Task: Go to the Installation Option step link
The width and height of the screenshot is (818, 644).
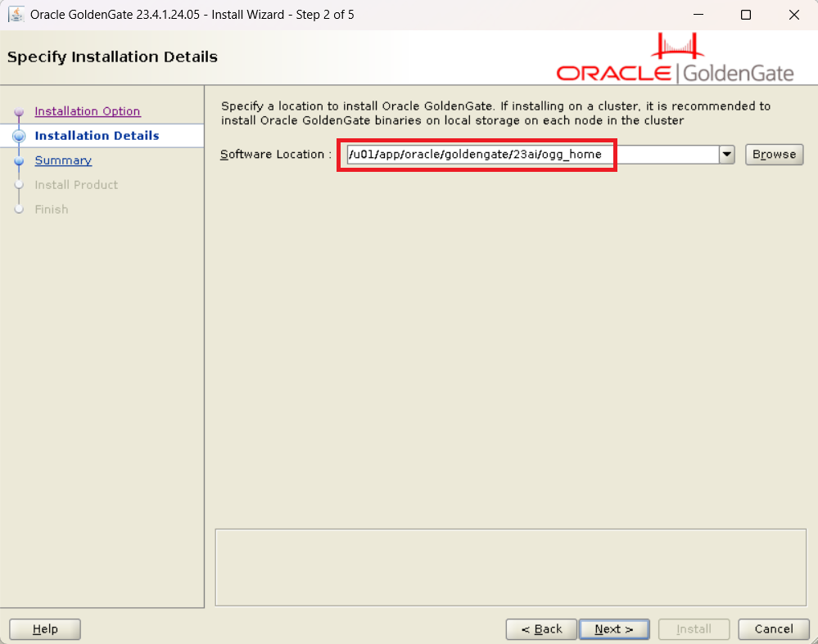Action: point(87,111)
